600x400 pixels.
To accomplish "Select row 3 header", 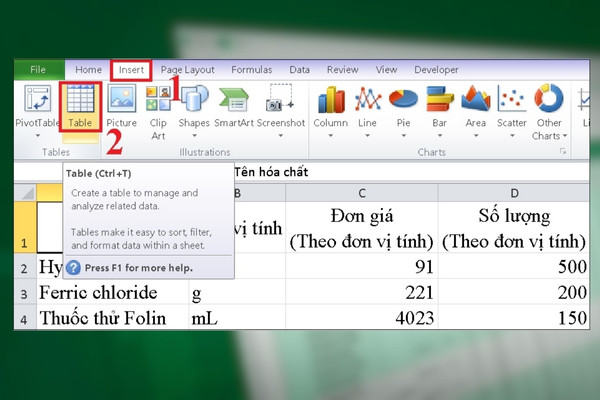I will [25, 292].
